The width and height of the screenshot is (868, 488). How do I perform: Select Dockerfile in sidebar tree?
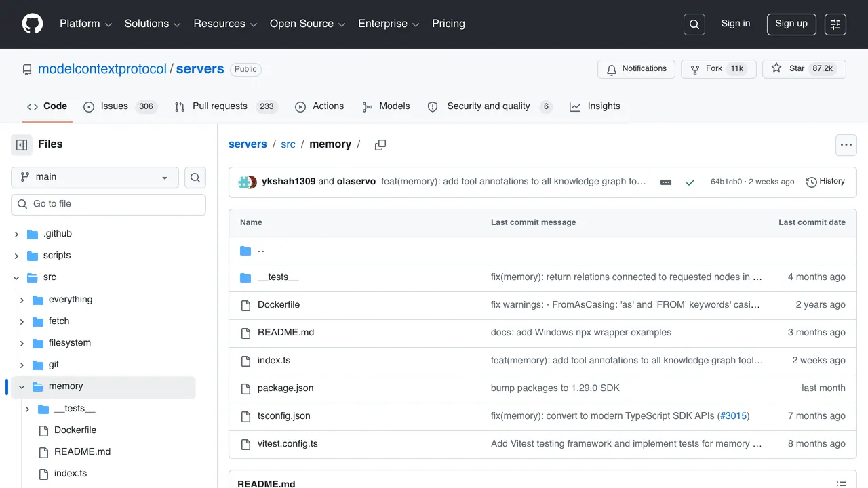(x=75, y=430)
